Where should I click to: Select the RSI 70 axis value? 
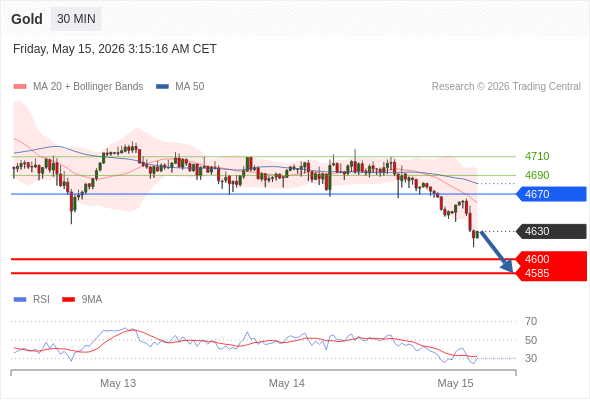click(x=531, y=321)
